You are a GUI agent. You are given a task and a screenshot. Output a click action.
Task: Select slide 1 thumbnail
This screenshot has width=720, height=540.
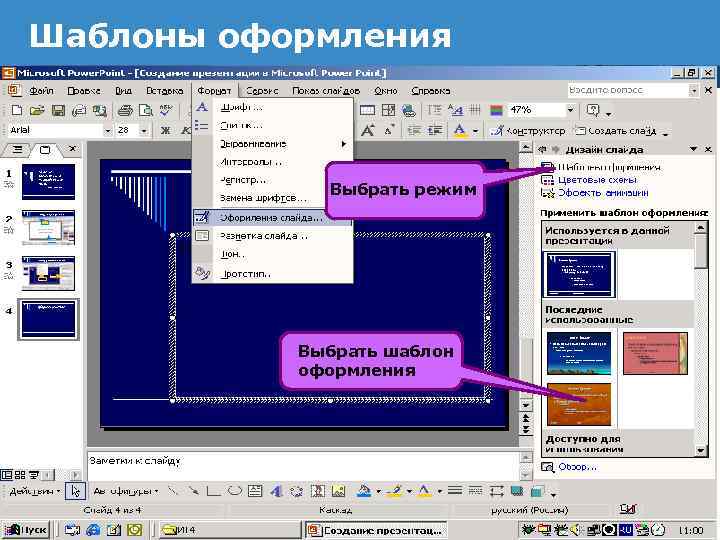click(48, 182)
